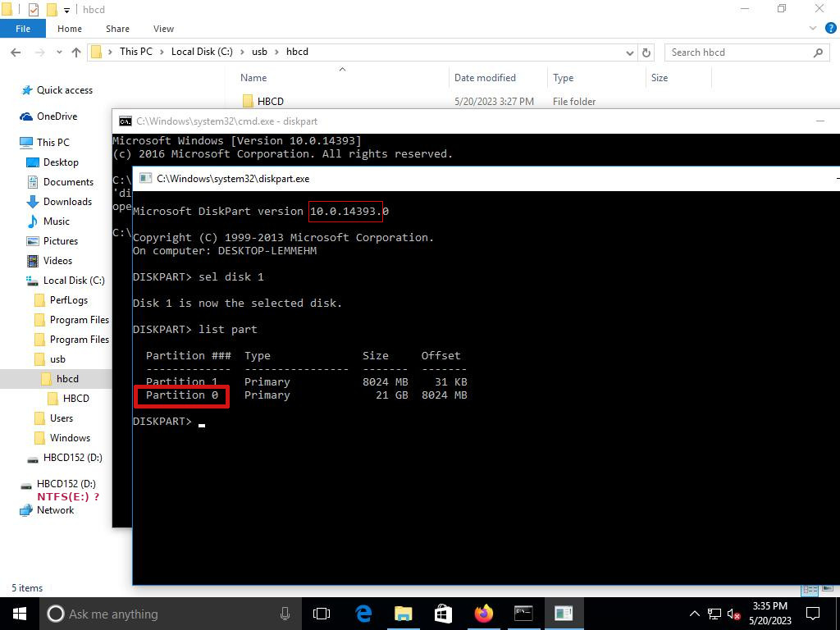Launch Firefox from the taskbar
This screenshot has width=840, height=630.
[484, 613]
